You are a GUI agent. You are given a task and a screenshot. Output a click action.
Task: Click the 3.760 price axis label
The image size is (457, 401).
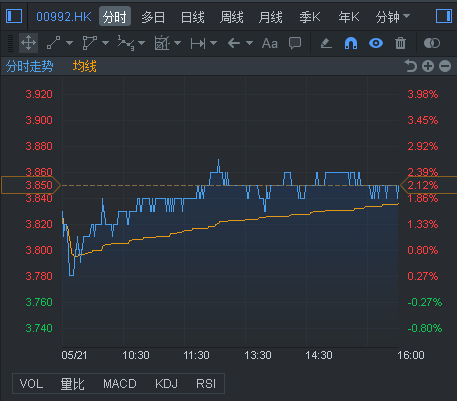pyautogui.click(x=39, y=302)
